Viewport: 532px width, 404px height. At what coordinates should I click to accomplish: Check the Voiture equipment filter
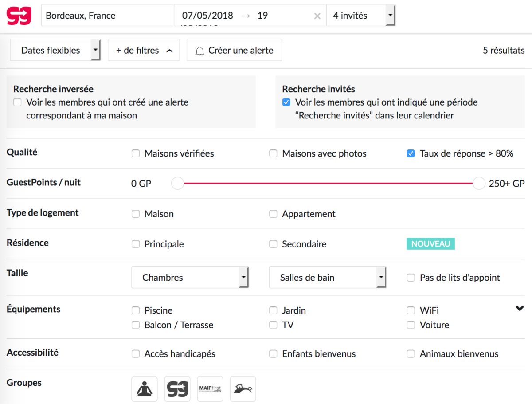411,325
